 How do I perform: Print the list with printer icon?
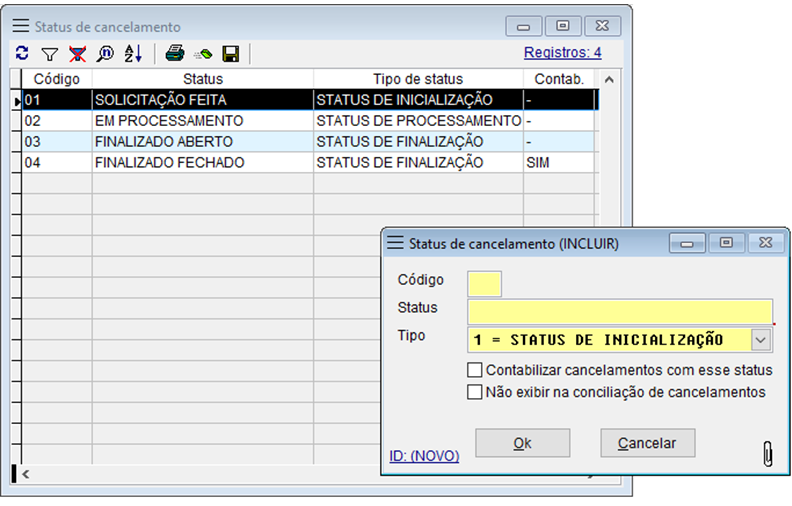pyautogui.click(x=175, y=53)
